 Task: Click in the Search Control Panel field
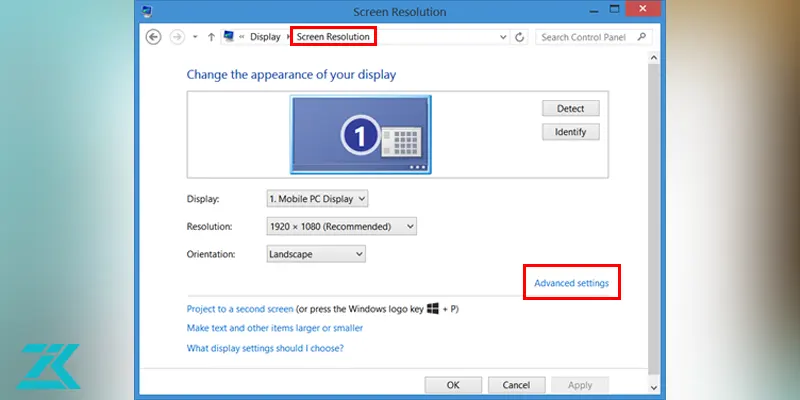[585, 37]
